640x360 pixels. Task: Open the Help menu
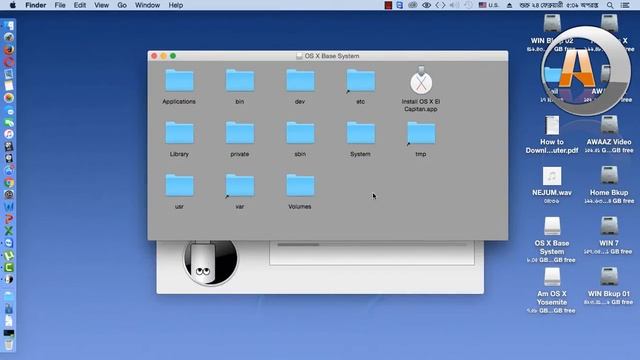point(176,5)
